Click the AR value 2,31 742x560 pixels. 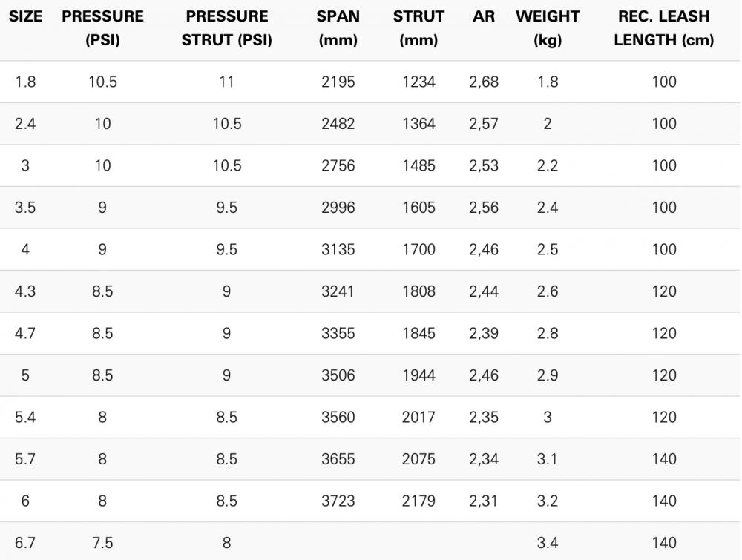coord(483,501)
